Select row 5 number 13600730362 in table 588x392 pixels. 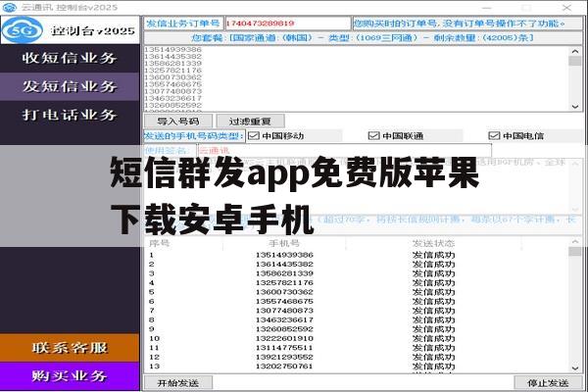(x=284, y=292)
